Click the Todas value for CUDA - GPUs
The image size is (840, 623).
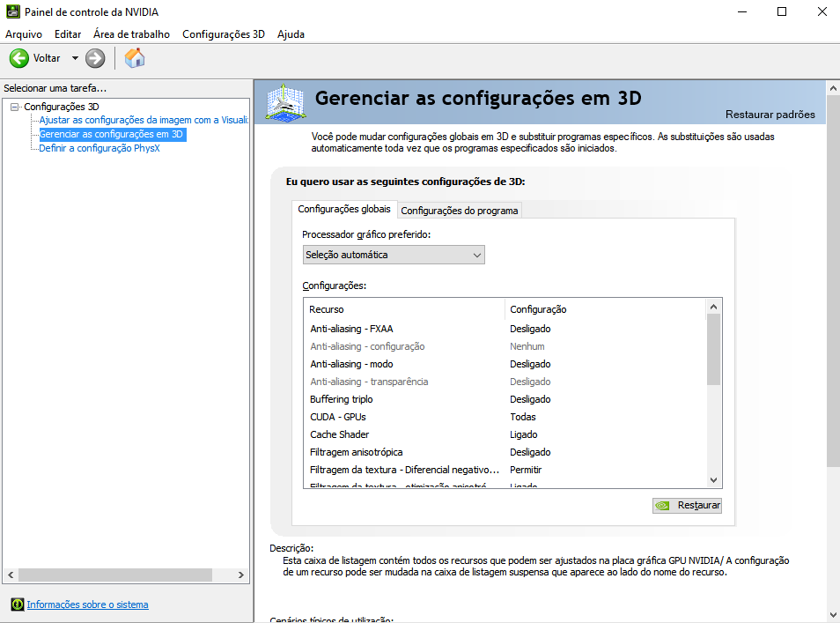[523, 417]
